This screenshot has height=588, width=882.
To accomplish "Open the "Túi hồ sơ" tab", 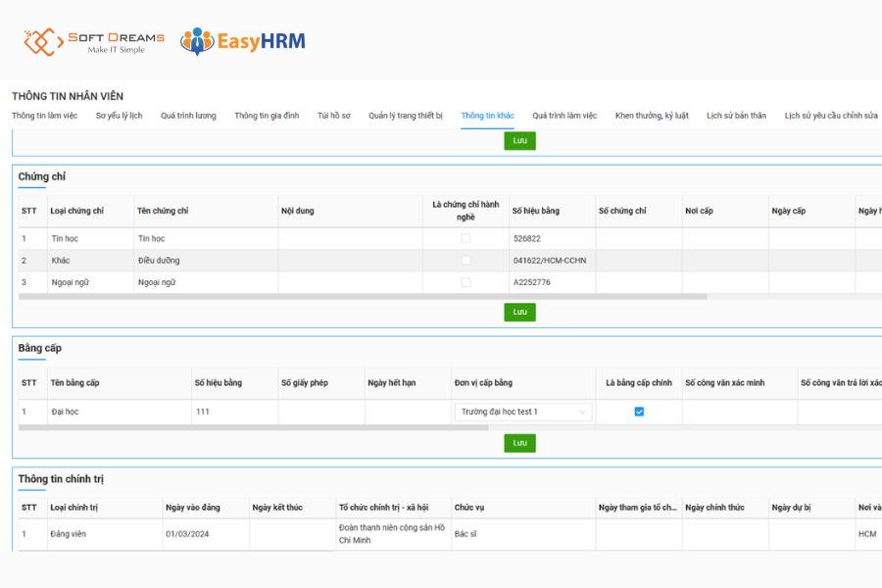I will point(333,116).
